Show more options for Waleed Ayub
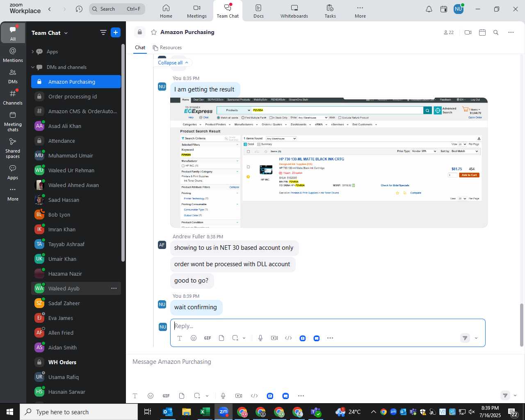 pos(114,288)
